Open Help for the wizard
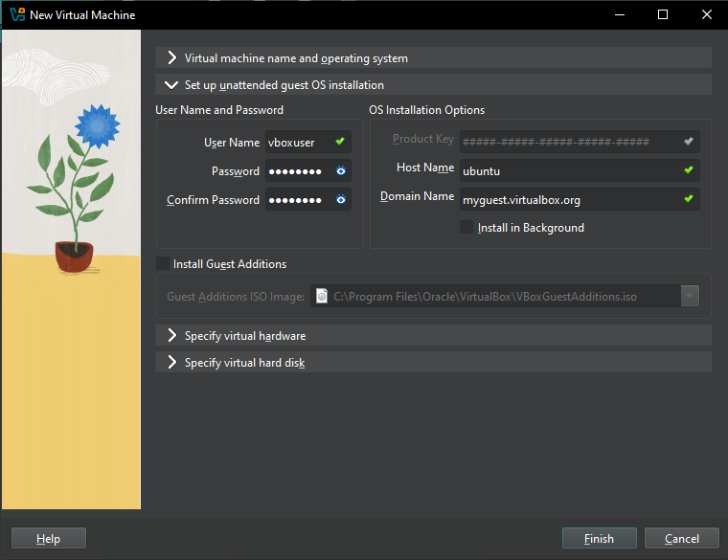 49,539
